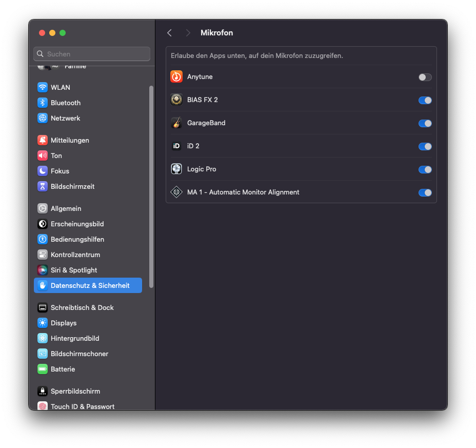Click the Mikrofon page title
476x448 pixels.
click(217, 33)
